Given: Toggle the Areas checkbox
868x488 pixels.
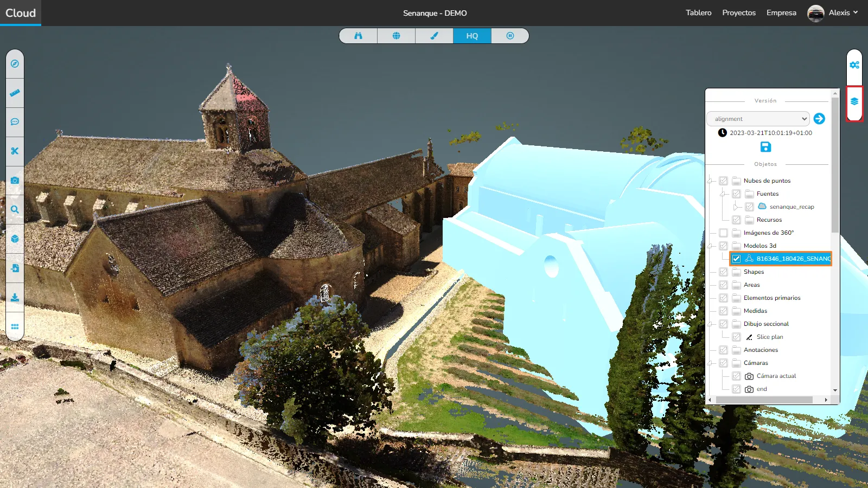Looking at the screenshot, I should pos(723,285).
